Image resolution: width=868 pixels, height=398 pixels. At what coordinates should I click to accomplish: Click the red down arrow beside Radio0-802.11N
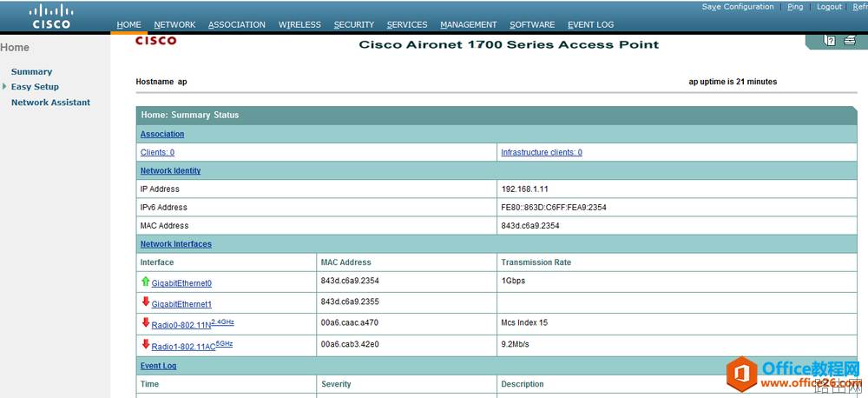click(x=146, y=322)
